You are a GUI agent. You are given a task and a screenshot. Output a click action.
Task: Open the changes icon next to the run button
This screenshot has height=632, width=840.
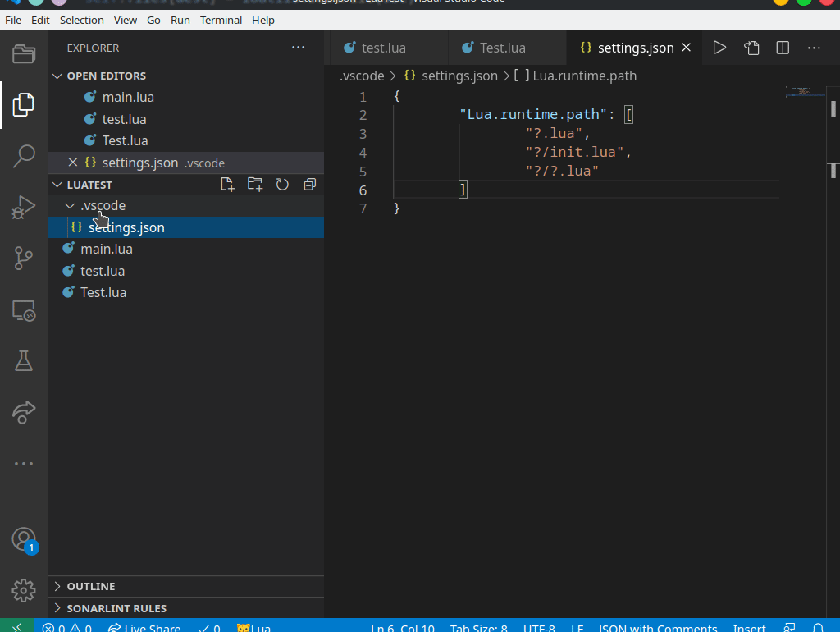[751, 48]
